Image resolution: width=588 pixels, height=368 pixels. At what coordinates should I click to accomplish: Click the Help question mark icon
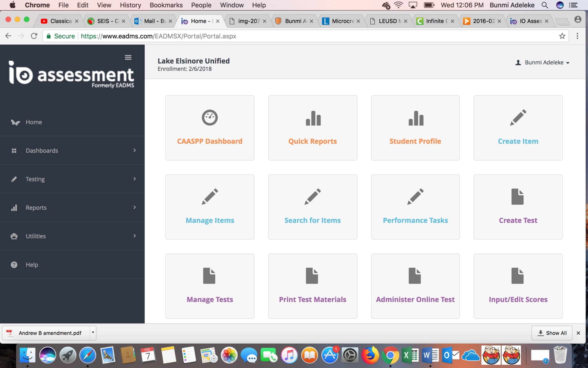click(x=14, y=264)
